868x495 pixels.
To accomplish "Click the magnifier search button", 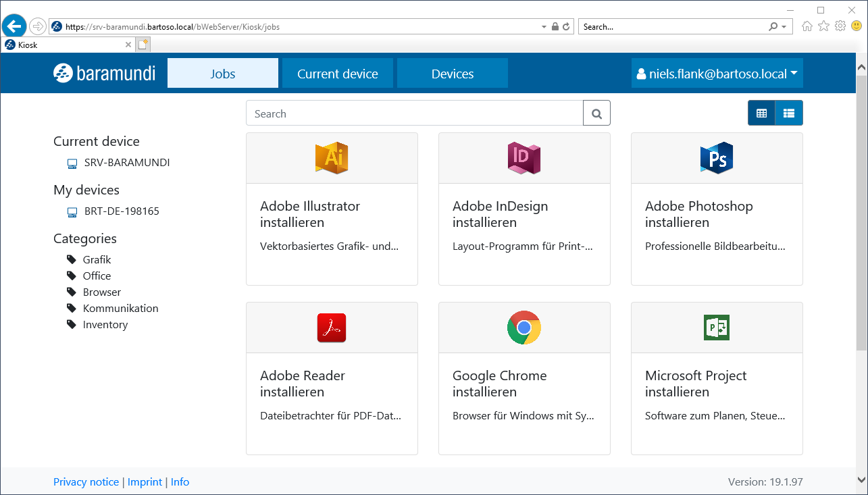I will [596, 113].
